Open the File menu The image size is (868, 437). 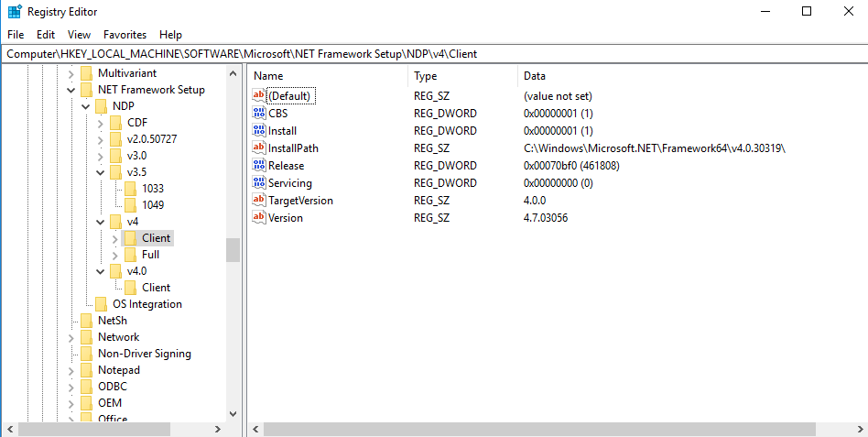(16, 34)
